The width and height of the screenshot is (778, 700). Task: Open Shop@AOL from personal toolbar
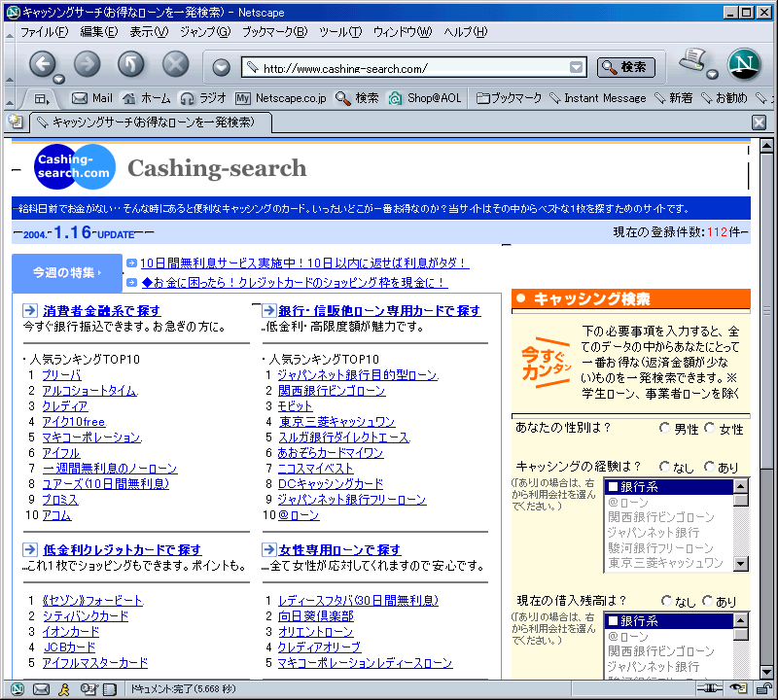[425, 98]
